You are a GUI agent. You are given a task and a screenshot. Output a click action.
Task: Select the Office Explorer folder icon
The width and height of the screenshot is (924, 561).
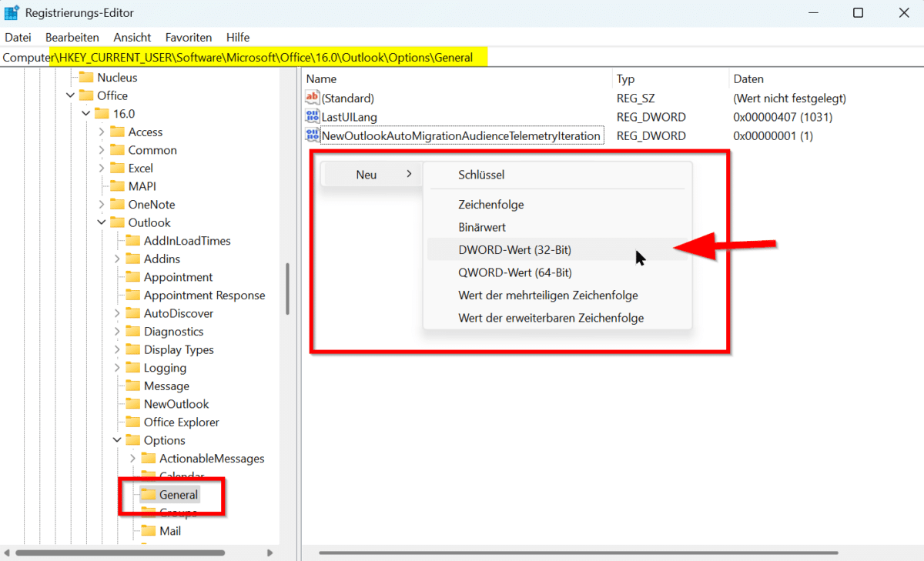click(132, 422)
